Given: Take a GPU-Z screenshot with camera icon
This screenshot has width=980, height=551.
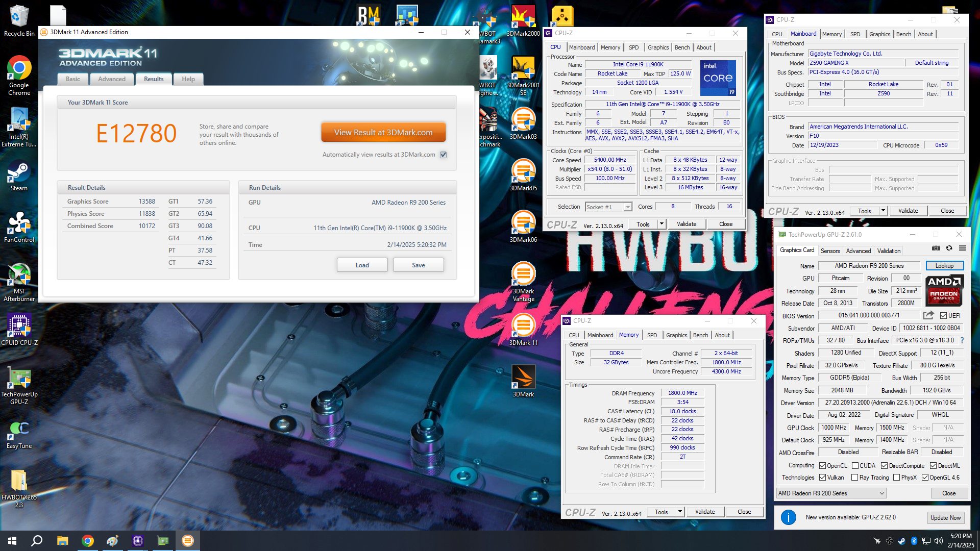Looking at the screenshot, I should click(936, 248).
